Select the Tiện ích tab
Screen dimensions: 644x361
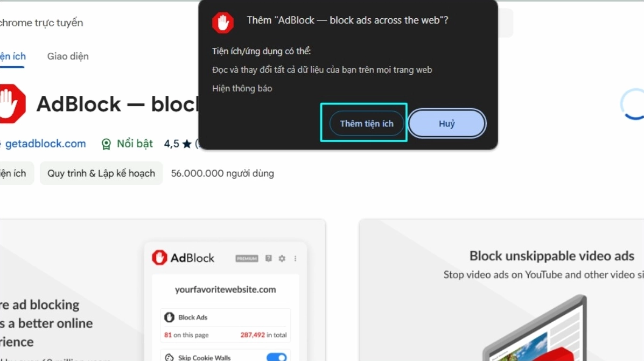[13, 56]
